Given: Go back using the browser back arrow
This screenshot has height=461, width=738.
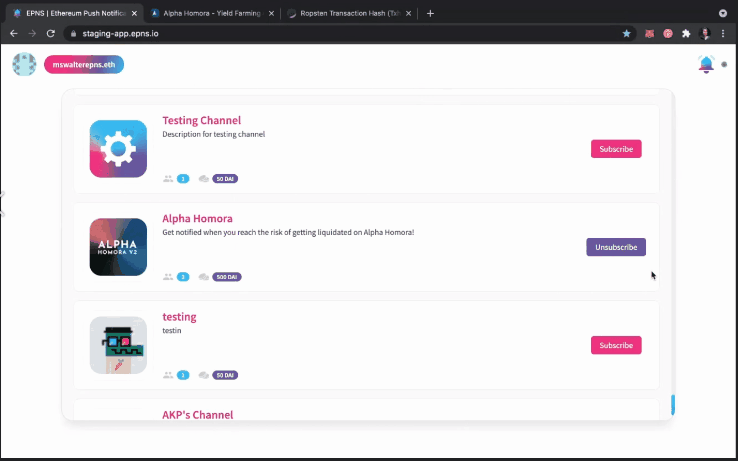Looking at the screenshot, I should 13,33.
